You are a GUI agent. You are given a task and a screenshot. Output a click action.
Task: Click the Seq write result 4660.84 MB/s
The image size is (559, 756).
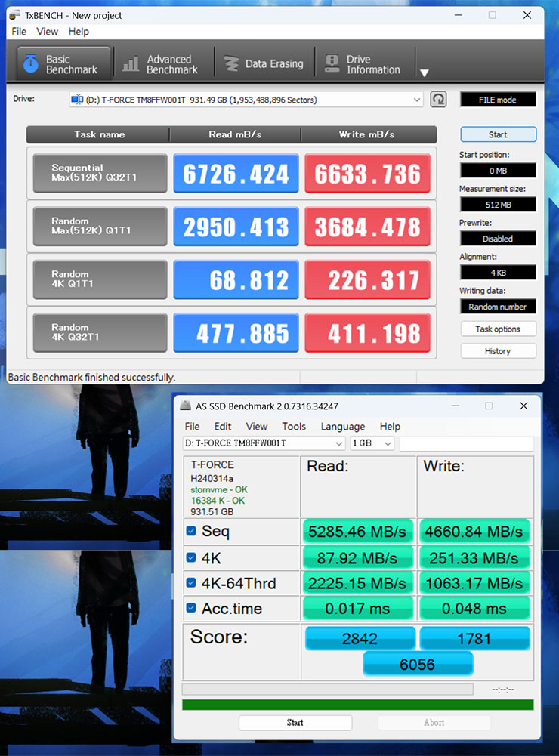click(x=474, y=532)
